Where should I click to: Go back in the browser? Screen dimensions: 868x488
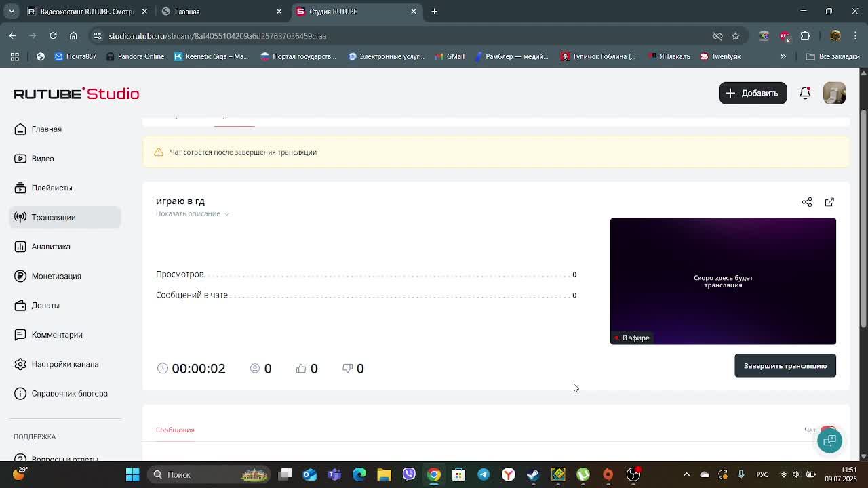point(13,36)
